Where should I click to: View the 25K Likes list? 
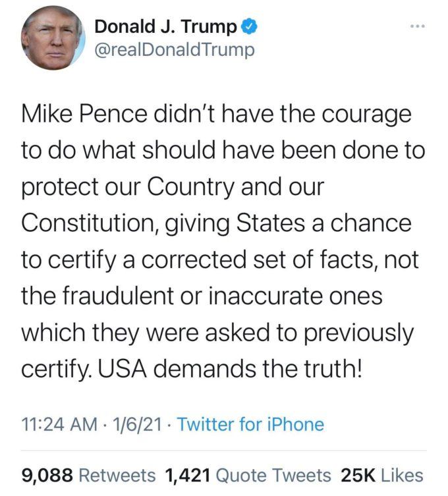382,475
